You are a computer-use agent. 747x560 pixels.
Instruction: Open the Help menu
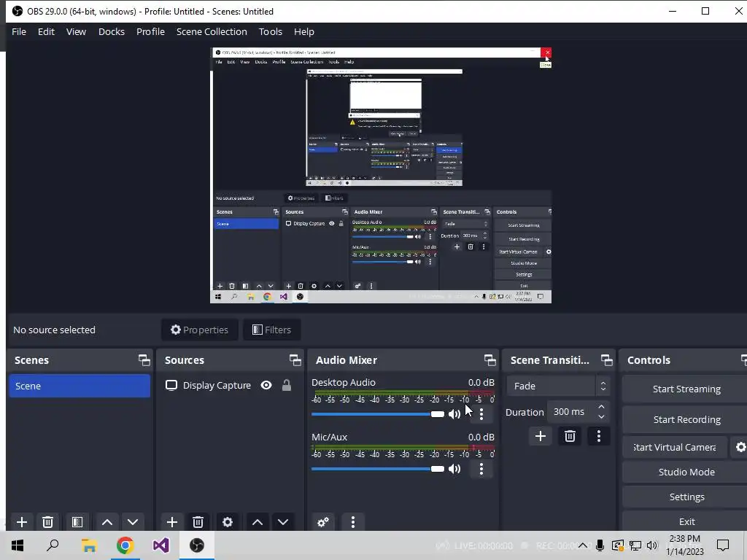coord(304,31)
